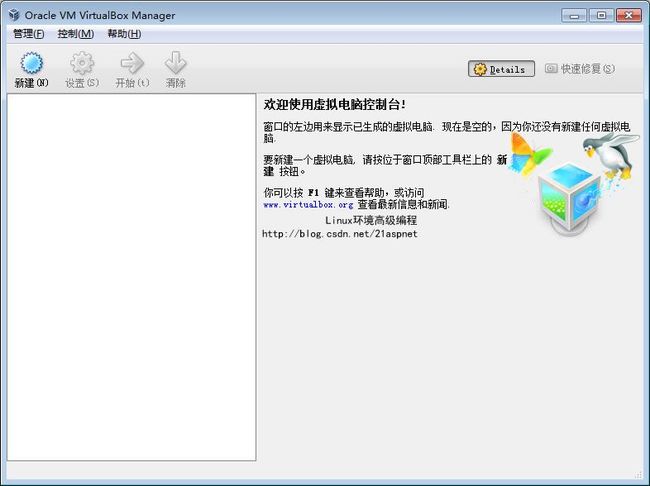The height and width of the screenshot is (486, 650).
Task: Click the VirtualBox cube logo image
Action: [570, 199]
